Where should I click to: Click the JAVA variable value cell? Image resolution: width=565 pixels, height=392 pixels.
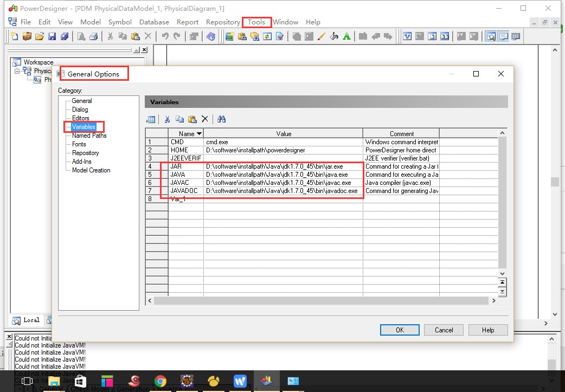pyautogui.click(x=283, y=175)
